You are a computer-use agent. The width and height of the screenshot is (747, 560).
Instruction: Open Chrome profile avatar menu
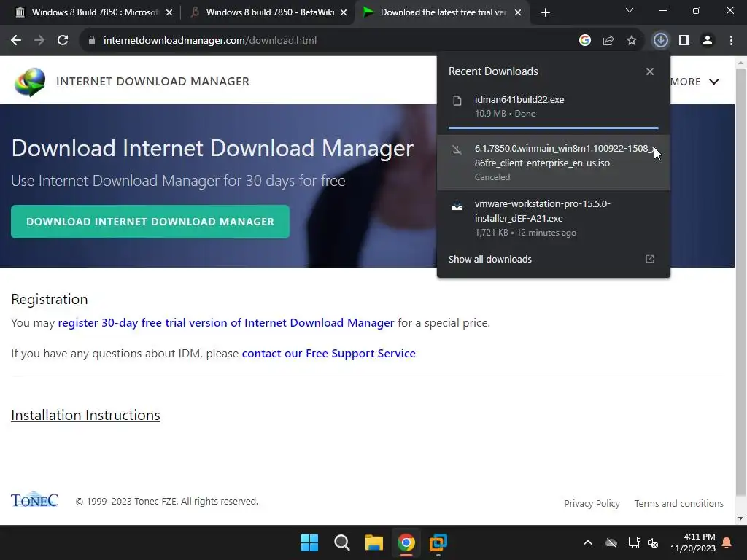[708, 41]
